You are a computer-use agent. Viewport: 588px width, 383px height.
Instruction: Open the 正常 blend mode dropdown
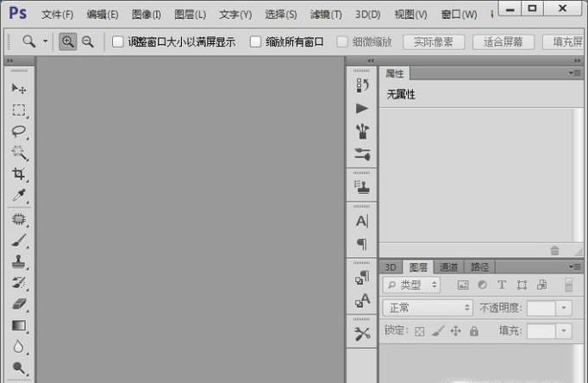(428, 308)
